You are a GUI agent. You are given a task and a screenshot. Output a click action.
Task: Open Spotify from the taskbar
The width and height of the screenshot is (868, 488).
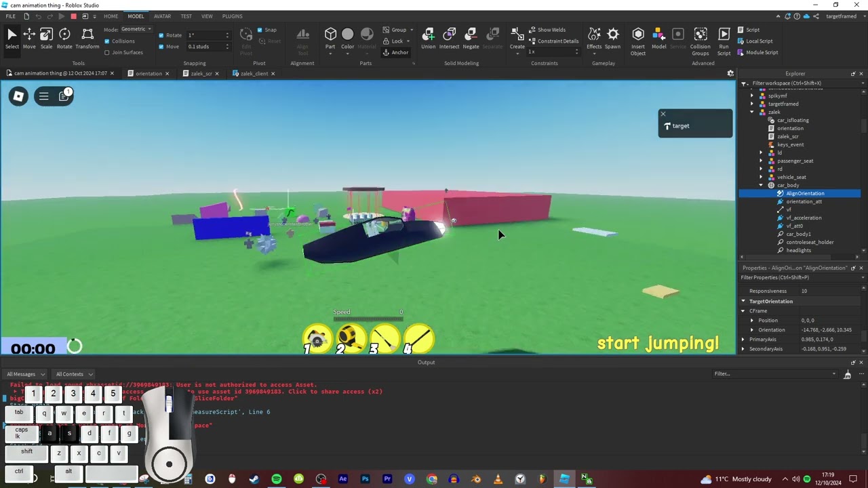[277, 479]
